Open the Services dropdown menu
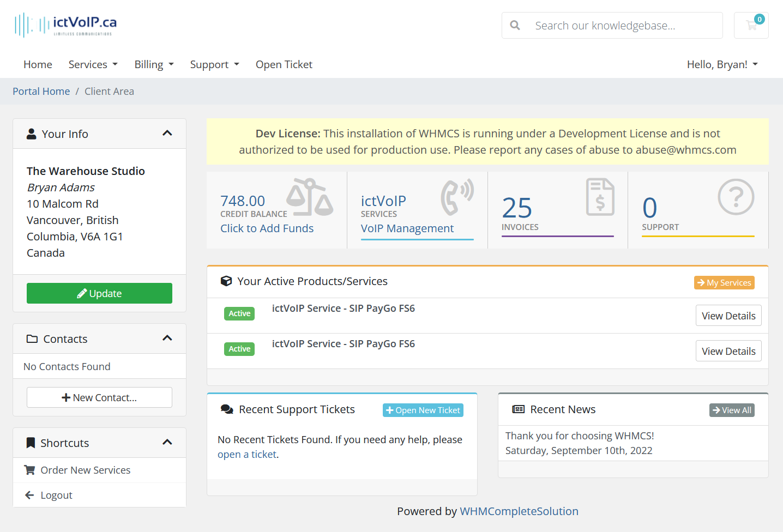Viewport: 783px width, 532px height. (93, 64)
